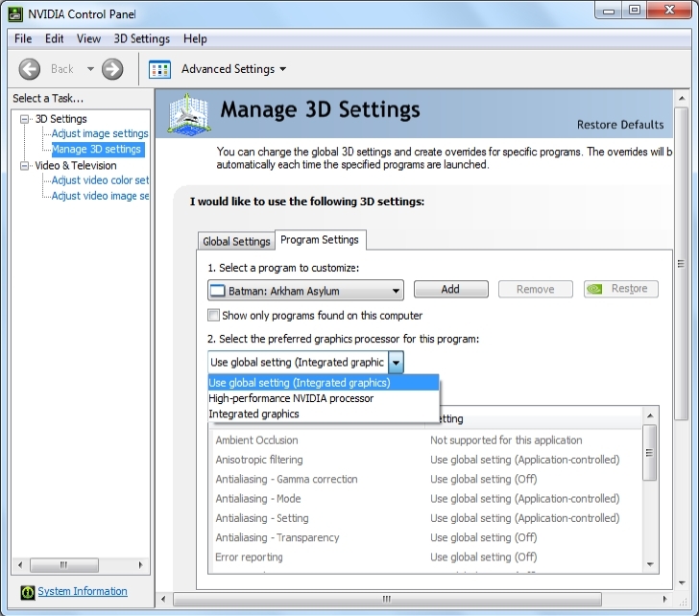Click Antialiasing - Gamma correction row
Viewport: 699px width, 616px height.
pos(425,479)
